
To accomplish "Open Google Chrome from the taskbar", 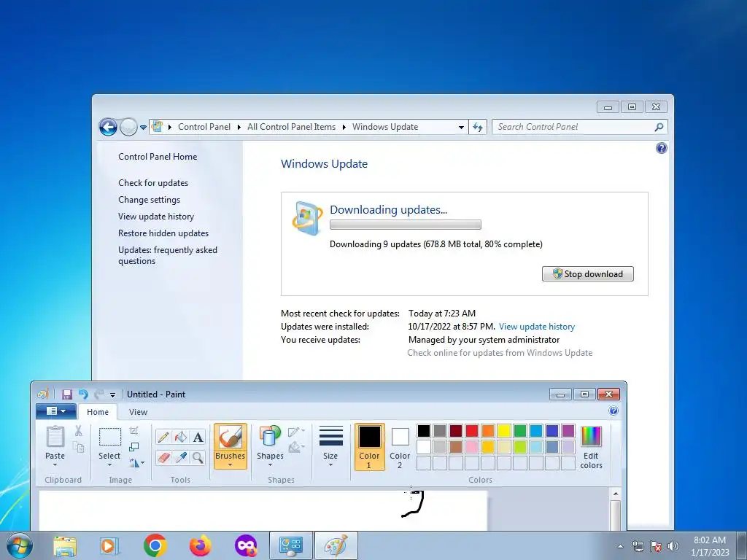I will [155, 545].
